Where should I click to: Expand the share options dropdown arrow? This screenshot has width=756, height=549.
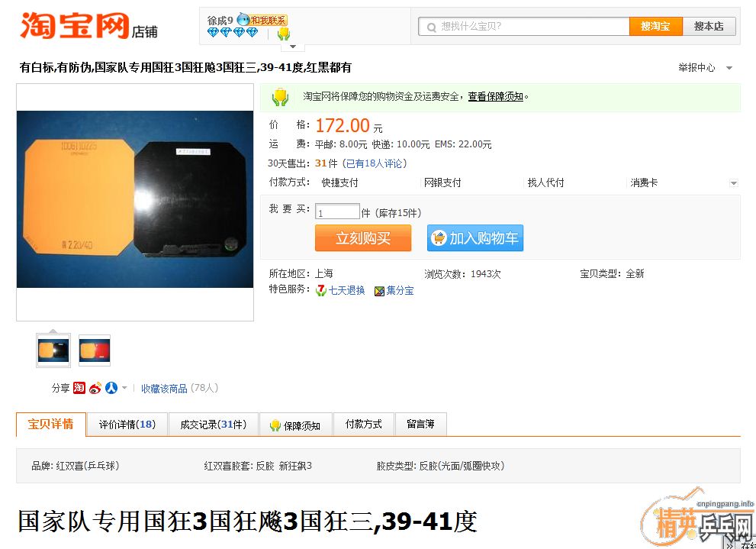124,388
